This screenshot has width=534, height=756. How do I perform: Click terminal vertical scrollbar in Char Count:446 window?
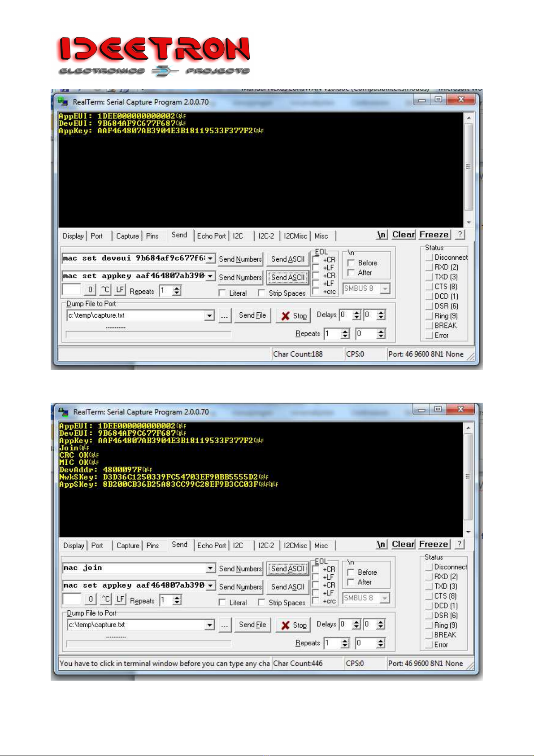tap(468, 479)
